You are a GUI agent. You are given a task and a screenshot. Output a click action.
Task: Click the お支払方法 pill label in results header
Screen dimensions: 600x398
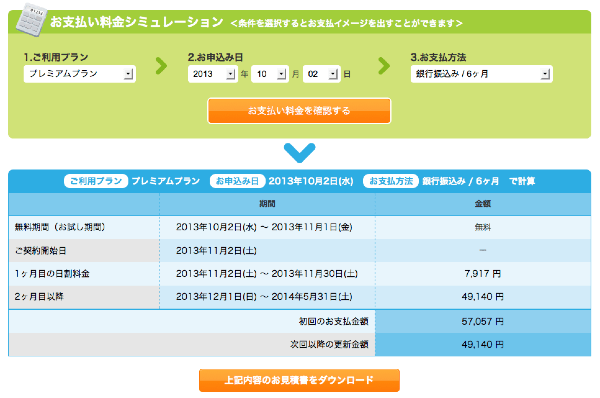point(391,181)
